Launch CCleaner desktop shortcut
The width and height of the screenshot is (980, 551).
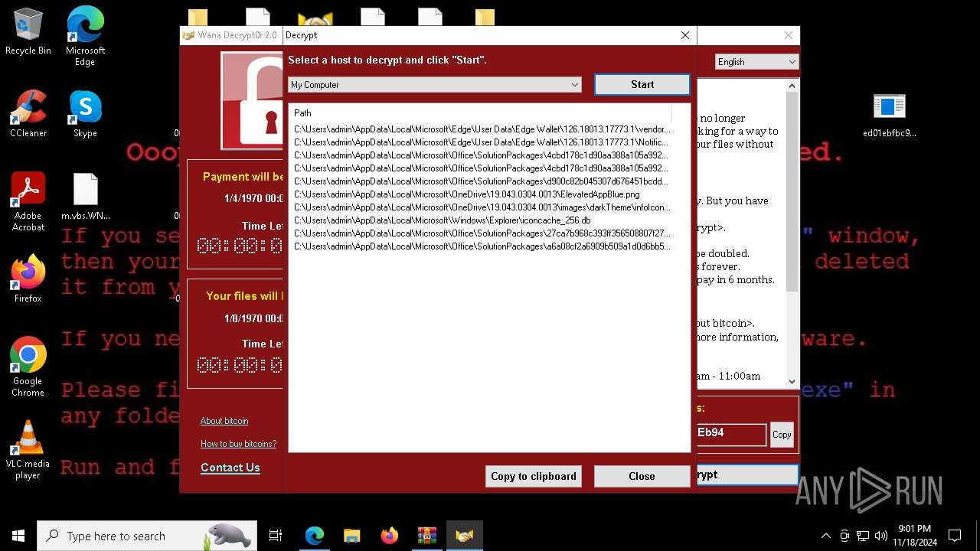click(x=28, y=114)
